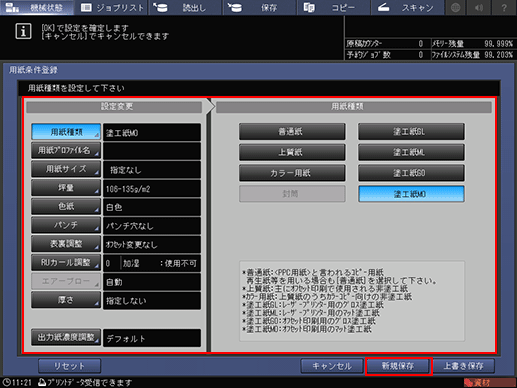Open the 用紙サイズ setting
Screen dimensions: 517x388
click(x=66, y=169)
